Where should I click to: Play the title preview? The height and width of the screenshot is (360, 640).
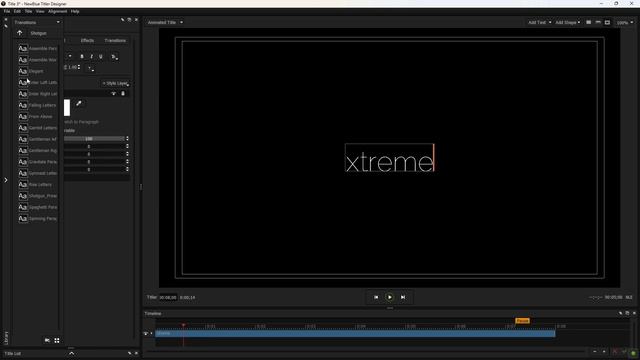pyautogui.click(x=389, y=297)
